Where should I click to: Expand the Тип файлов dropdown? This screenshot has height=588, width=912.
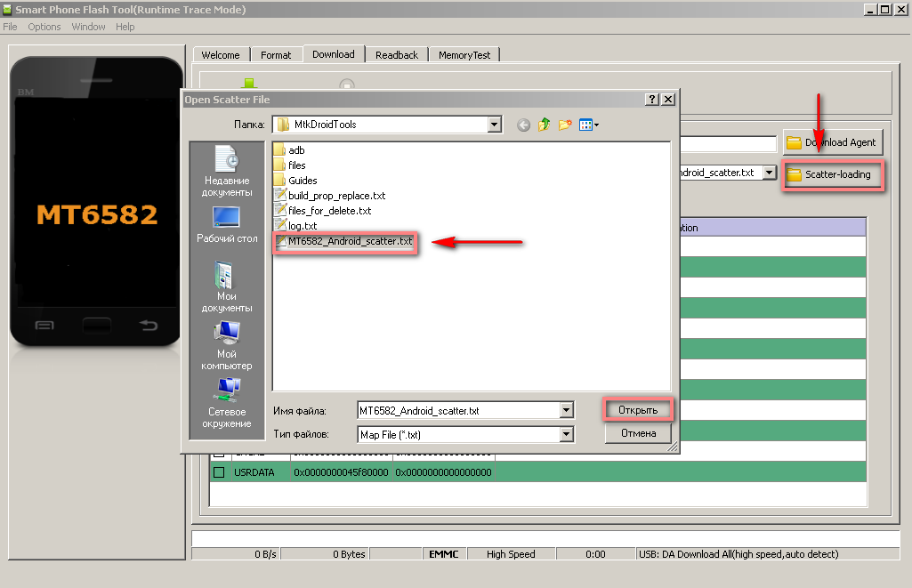point(567,434)
